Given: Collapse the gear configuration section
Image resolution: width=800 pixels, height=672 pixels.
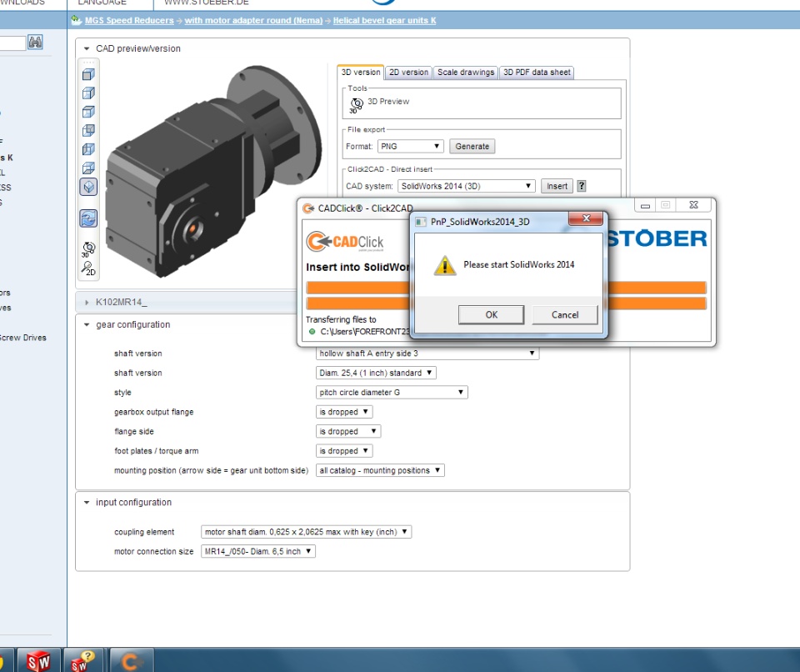Looking at the screenshot, I should coord(86,325).
